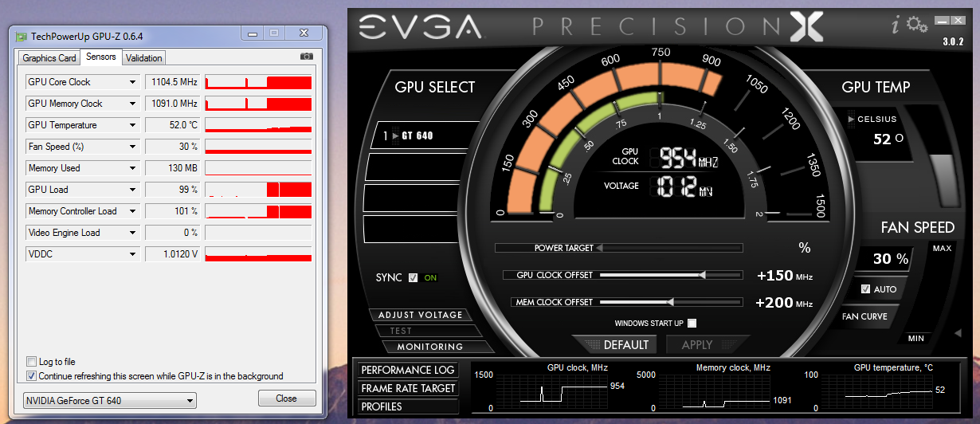The height and width of the screenshot is (424, 980).
Task: Minimize the EVGA Precision X window
Action: coord(942,20)
